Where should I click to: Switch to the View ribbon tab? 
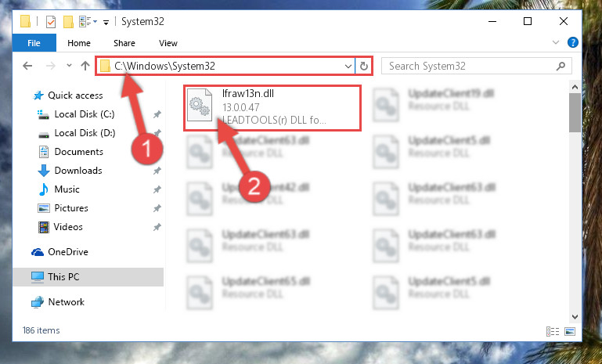(168, 43)
